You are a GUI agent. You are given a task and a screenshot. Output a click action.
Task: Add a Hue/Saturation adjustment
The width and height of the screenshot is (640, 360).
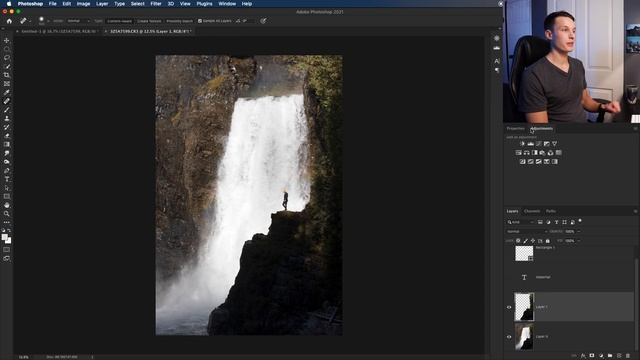(518, 153)
